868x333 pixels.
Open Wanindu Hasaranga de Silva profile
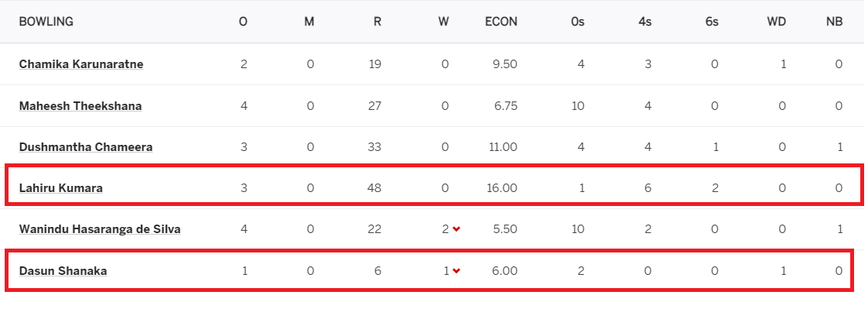(x=100, y=229)
